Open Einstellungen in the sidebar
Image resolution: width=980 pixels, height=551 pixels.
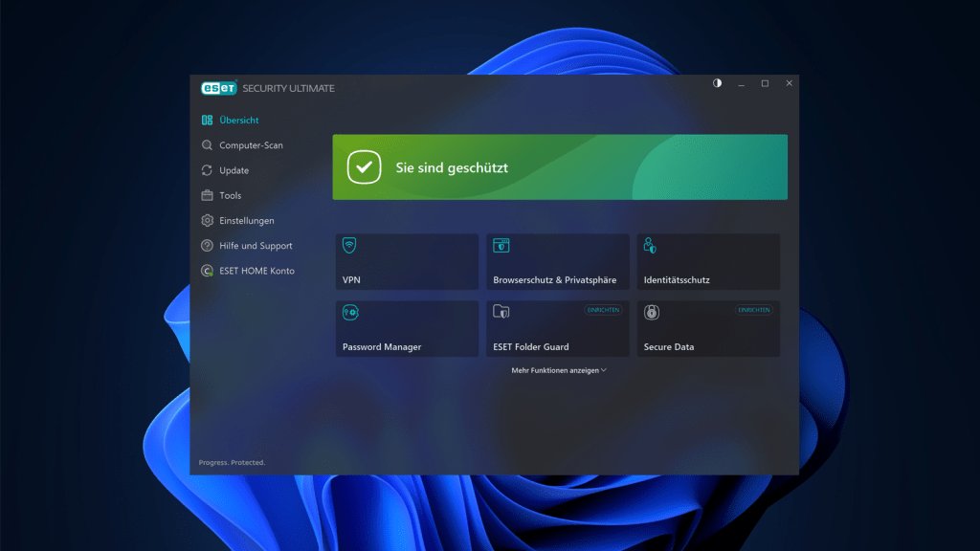click(x=246, y=221)
